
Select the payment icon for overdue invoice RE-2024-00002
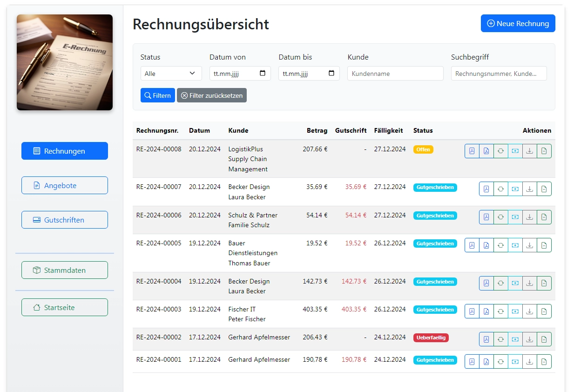515,339
